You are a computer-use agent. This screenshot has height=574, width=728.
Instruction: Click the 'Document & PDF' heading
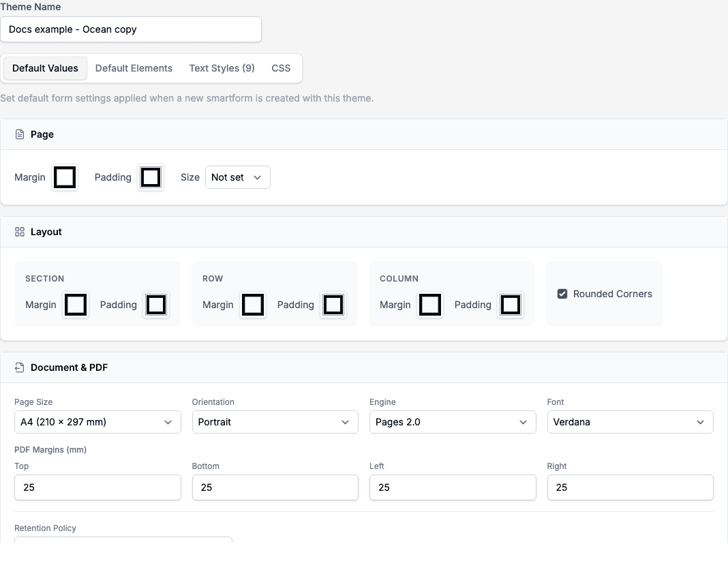click(69, 367)
